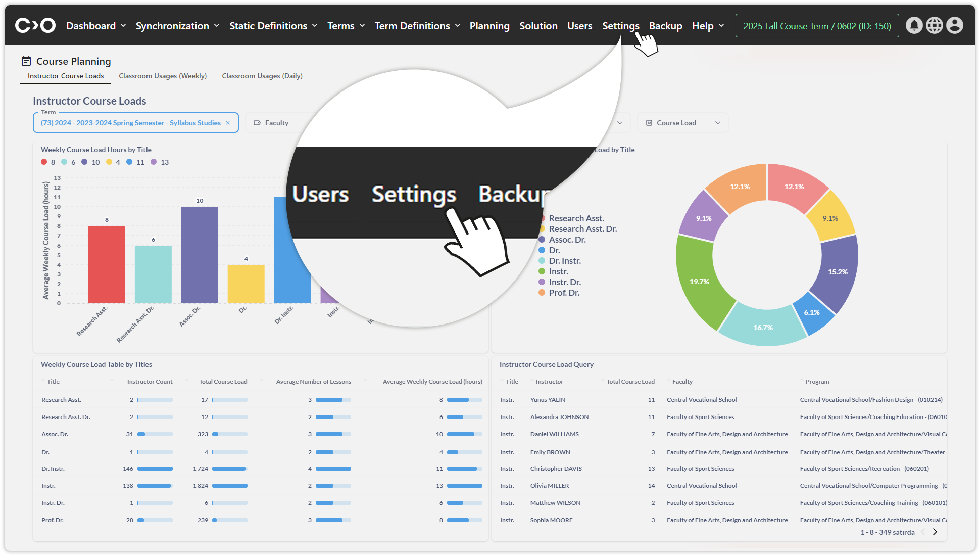The image size is (980, 556).
Task: Clear the selected Term filter (x icon)
Action: click(228, 123)
